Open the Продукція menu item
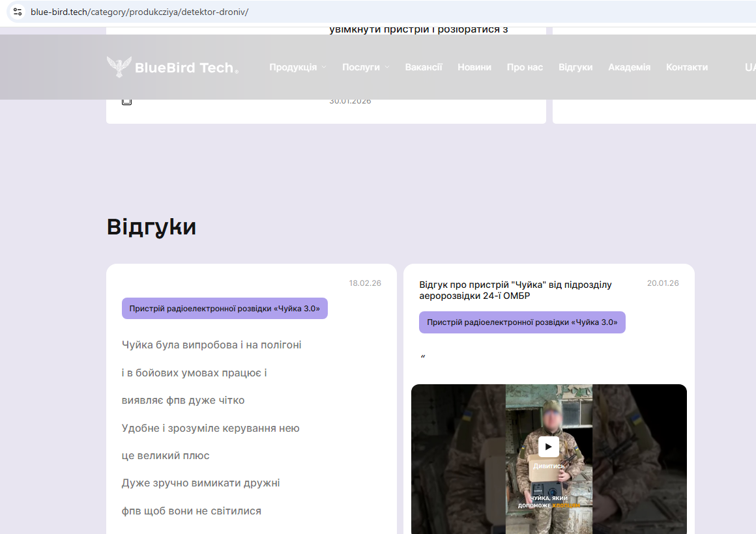756x534 pixels. coord(293,68)
